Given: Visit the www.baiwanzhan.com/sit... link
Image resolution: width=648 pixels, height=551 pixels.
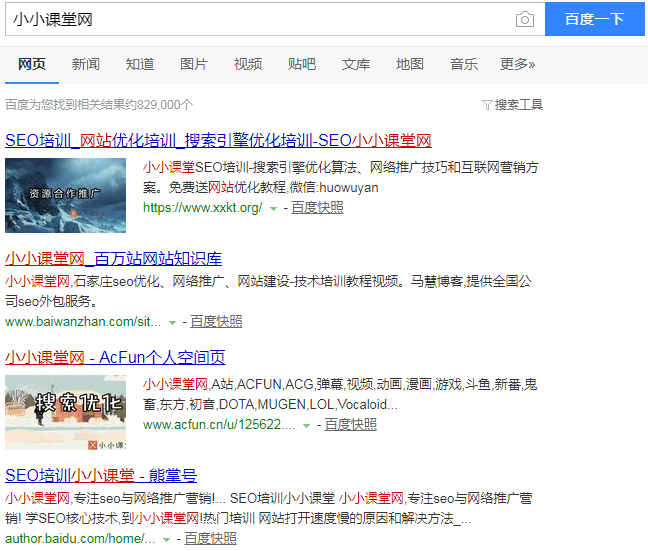Looking at the screenshot, I should pos(83,322).
